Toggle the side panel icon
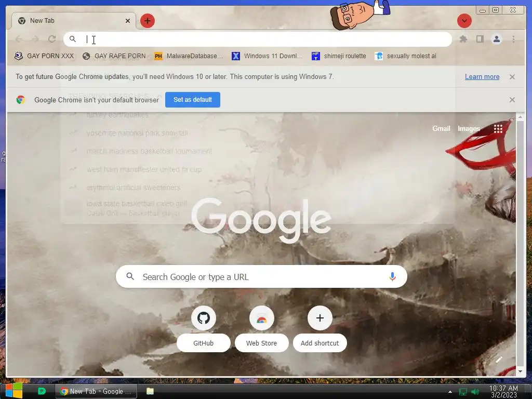The height and width of the screenshot is (399, 532). 480,39
